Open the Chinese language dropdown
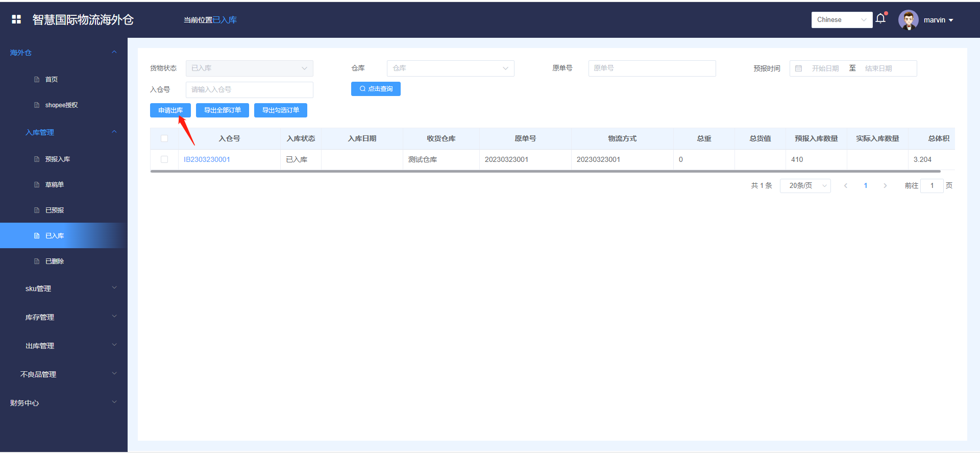This screenshot has width=980, height=453. click(x=841, y=20)
